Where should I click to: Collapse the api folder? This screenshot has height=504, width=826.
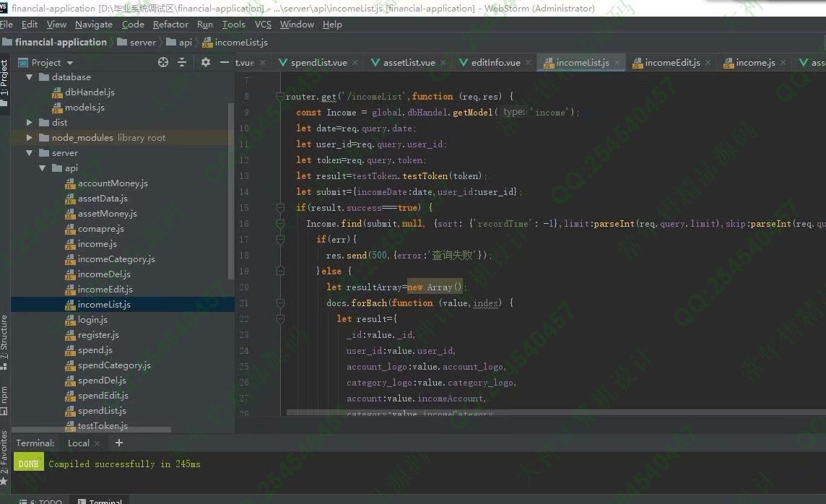point(42,168)
